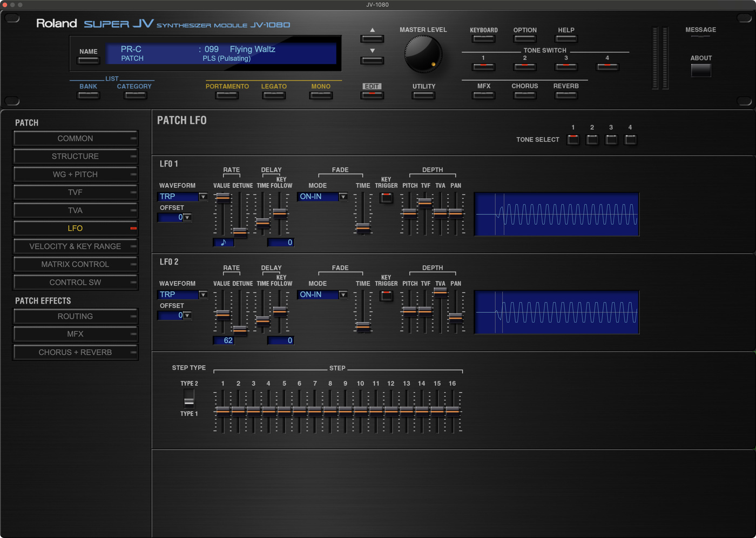Click LFO 1 Rate Value slider
The width and height of the screenshot is (756, 538).
222,198
